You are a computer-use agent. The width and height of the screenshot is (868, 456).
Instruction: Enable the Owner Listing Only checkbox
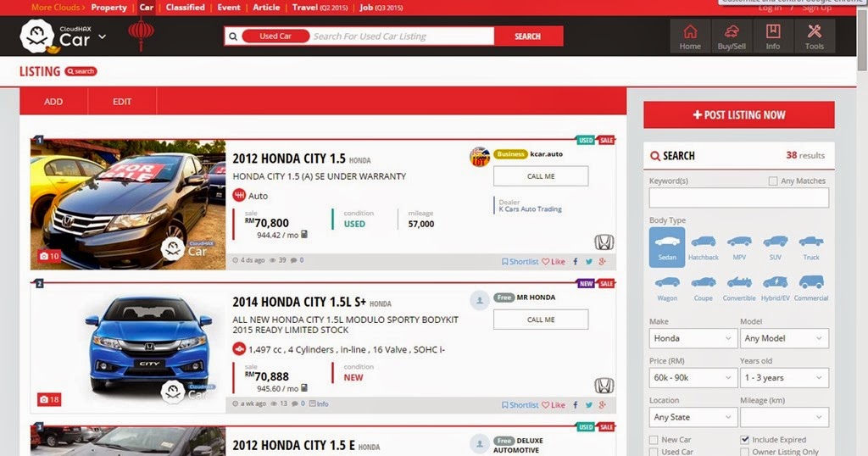point(744,452)
